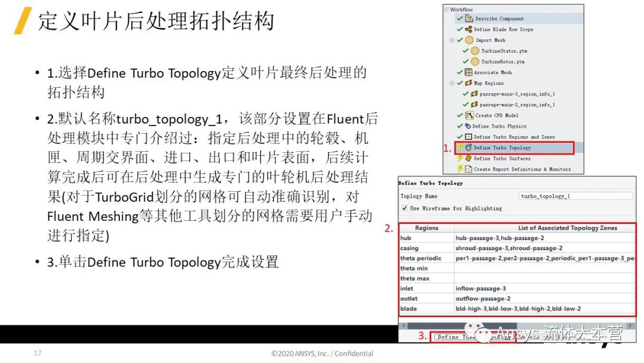
Task: Click the TurbineStator.gtm mesh icon
Action: (475, 51)
